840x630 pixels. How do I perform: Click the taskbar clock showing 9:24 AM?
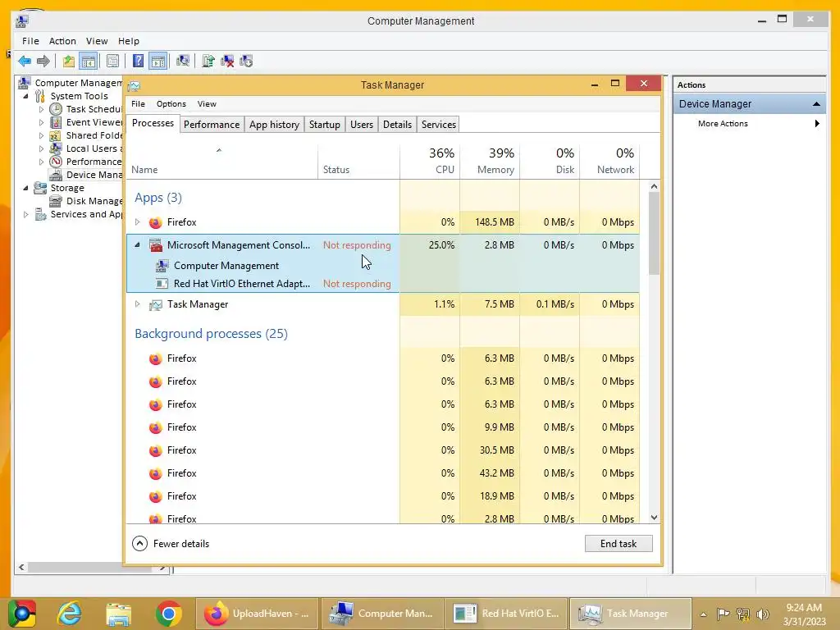point(804,614)
